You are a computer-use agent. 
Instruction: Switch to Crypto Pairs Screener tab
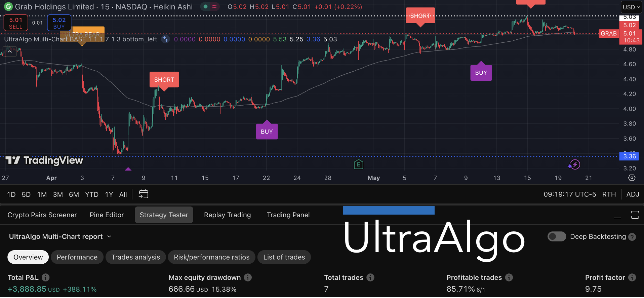point(42,215)
